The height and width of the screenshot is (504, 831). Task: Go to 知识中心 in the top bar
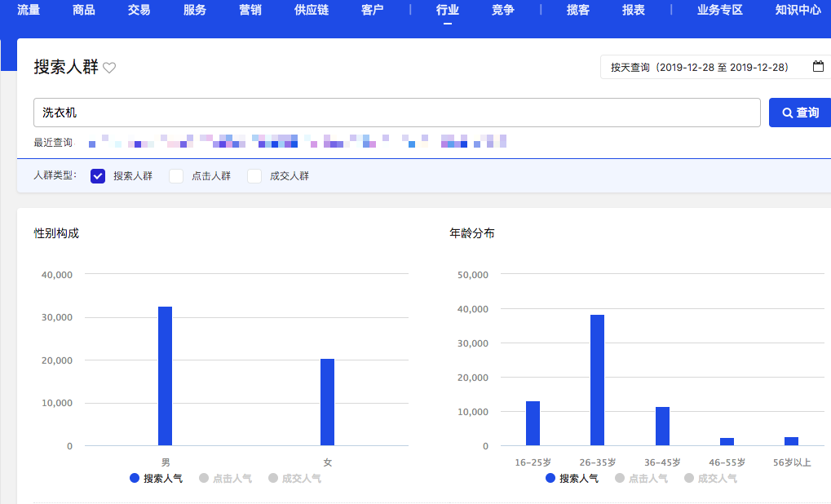click(x=798, y=11)
